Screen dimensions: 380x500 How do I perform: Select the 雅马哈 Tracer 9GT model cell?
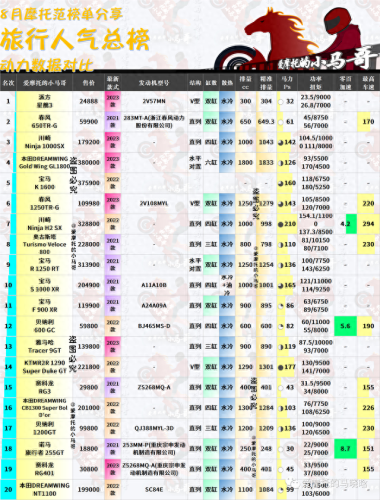coord(44,346)
